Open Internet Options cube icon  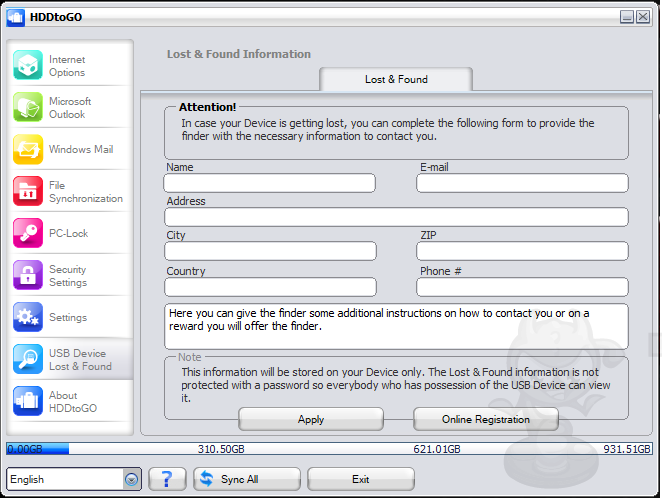coord(28,65)
